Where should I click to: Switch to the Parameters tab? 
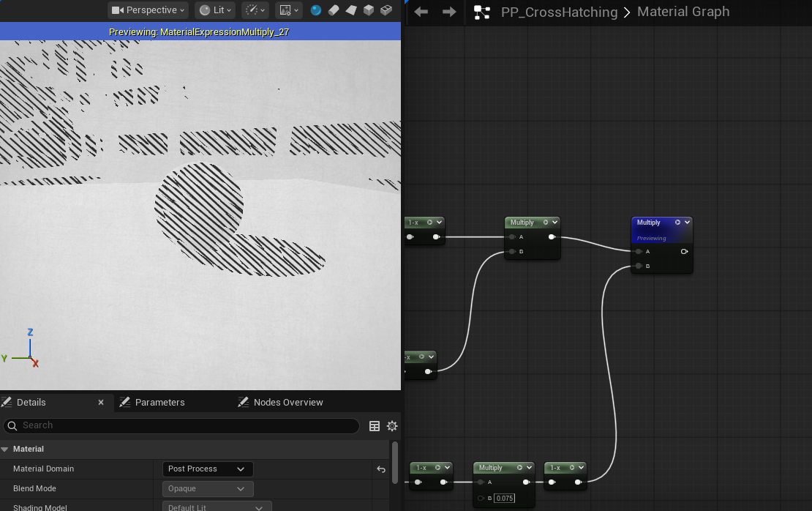pyautogui.click(x=159, y=402)
